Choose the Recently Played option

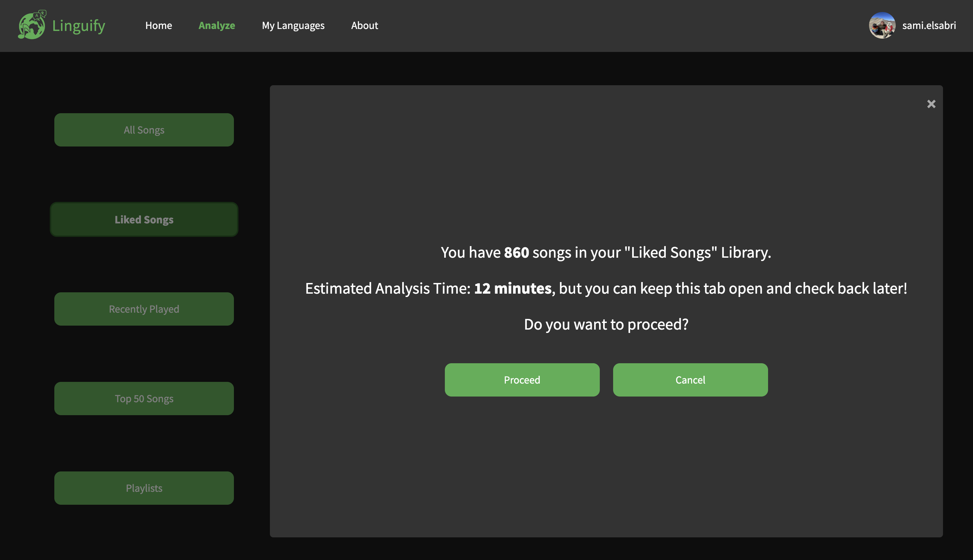144,309
